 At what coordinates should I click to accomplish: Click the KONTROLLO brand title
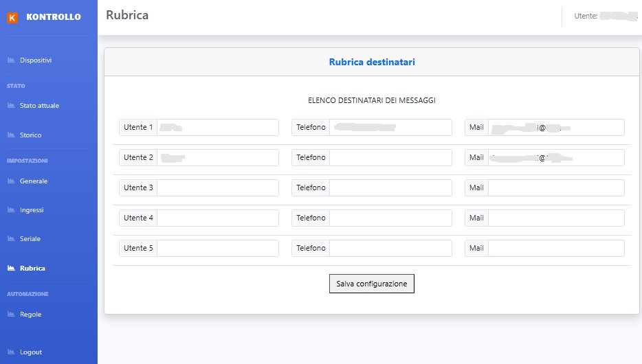[x=54, y=16]
